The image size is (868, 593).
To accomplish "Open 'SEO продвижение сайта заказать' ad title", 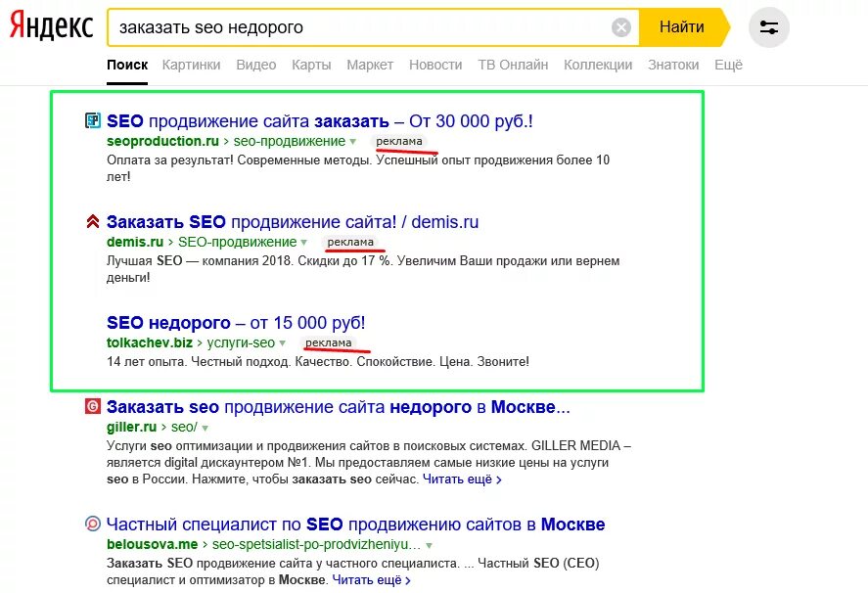I will [x=319, y=120].
